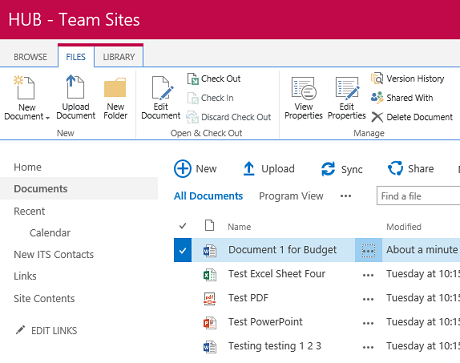Image resolution: width=460 pixels, height=363 pixels.
Task: Switch to the BROWSE ribbon tab
Action: pyautogui.click(x=30, y=57)
